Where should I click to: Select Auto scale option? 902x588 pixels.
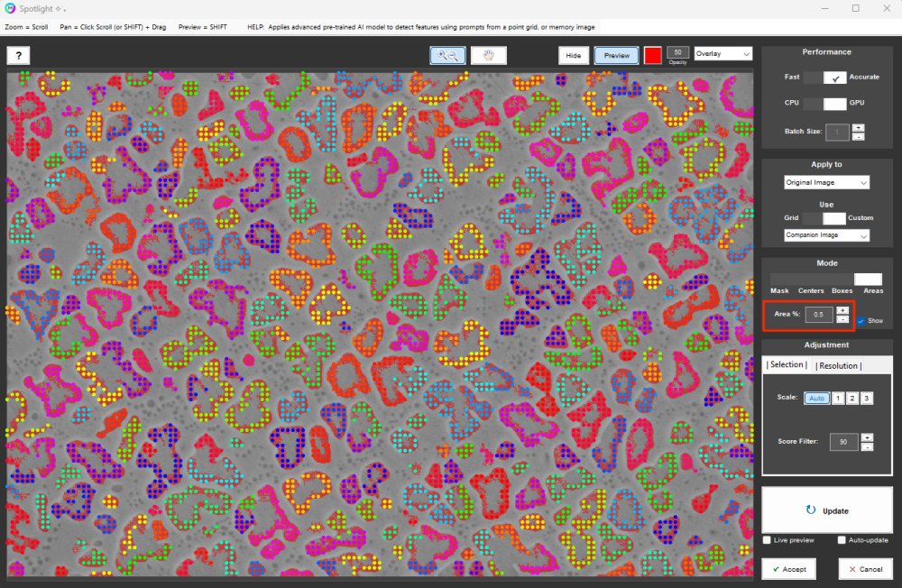816,398
